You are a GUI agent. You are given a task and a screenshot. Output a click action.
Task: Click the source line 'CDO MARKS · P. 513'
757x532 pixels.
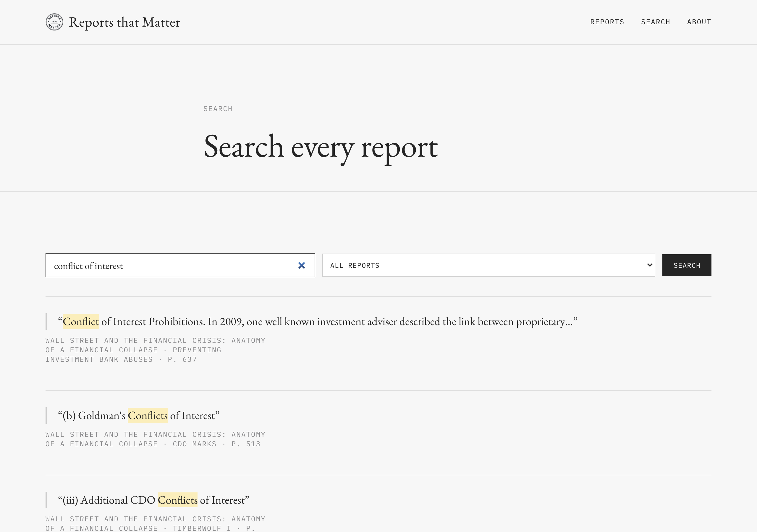[x=155, y=439]
